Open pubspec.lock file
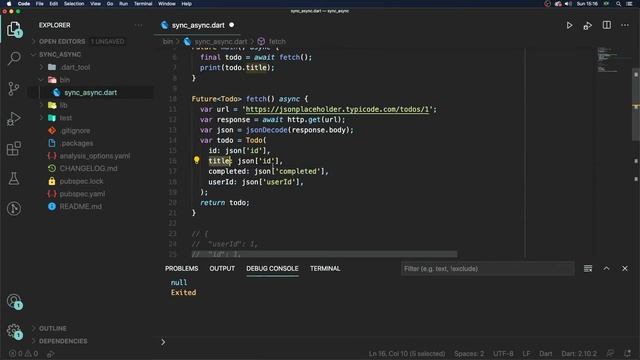The image size is (640, 360). [x=81, y=181]
